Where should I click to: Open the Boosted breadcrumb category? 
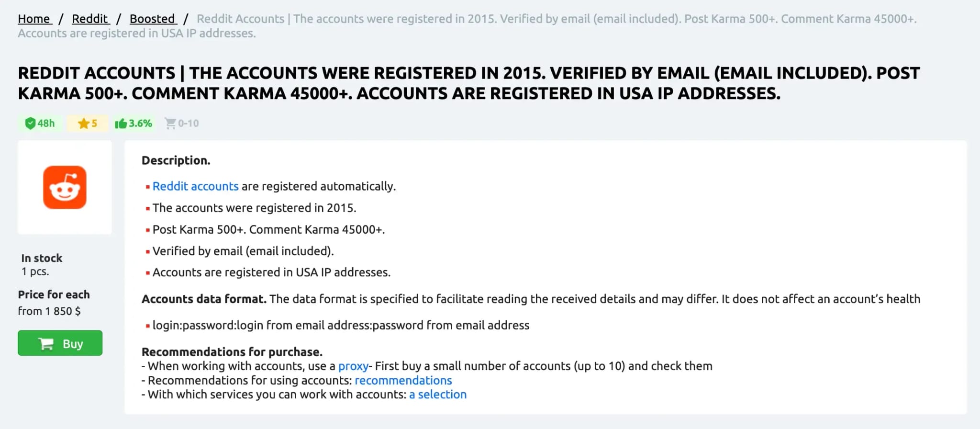pos(153,19)
